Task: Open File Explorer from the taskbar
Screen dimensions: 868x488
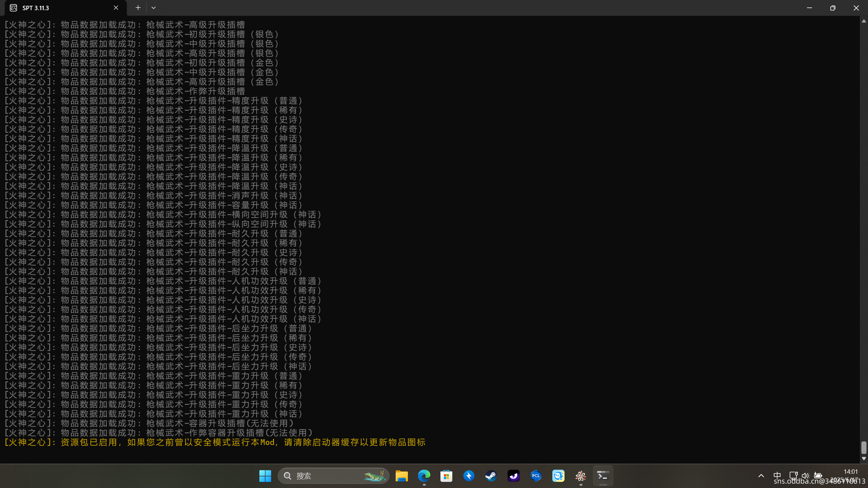Action: (x=401, y=476)
